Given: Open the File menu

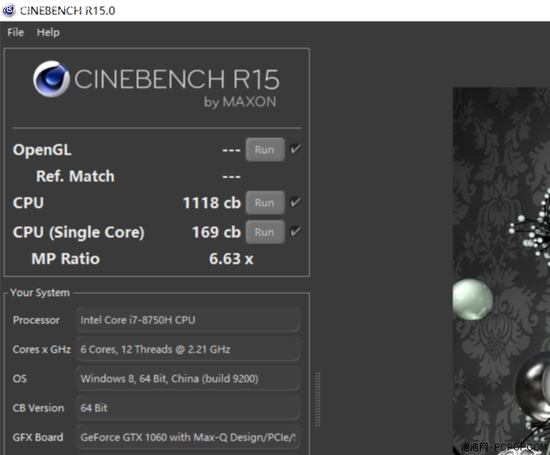Looking at the screenshot, I should click(x=15, y=32).
